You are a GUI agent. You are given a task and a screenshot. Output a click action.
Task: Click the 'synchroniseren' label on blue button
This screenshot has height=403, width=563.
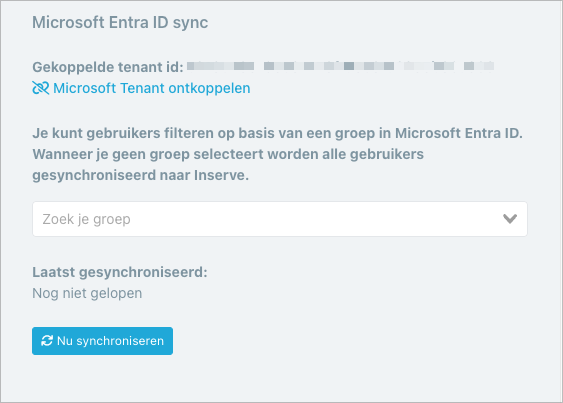point(120,341)
